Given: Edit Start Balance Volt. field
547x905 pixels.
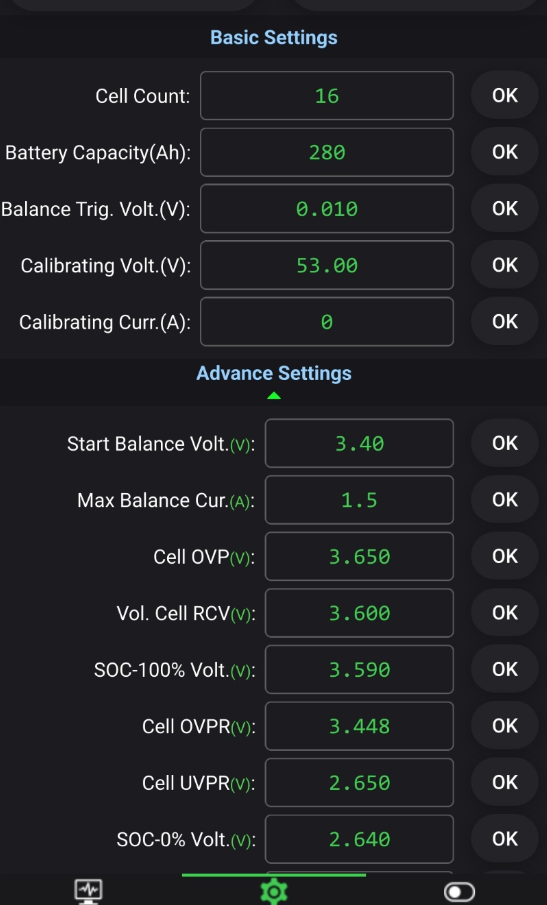Looking at the screenshot, I should (359, 443).
